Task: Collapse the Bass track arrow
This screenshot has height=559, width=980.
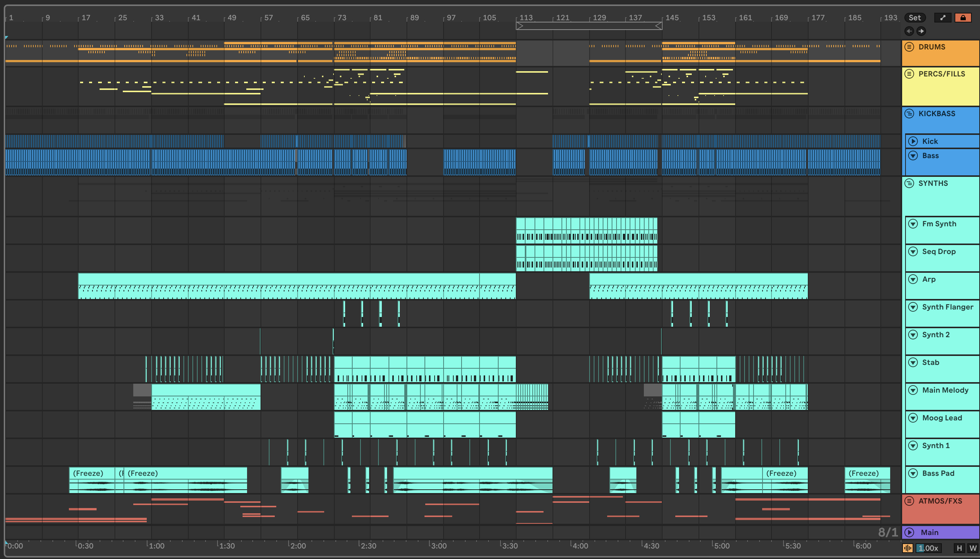Action: pyautogui.click(x=913, y=155)
